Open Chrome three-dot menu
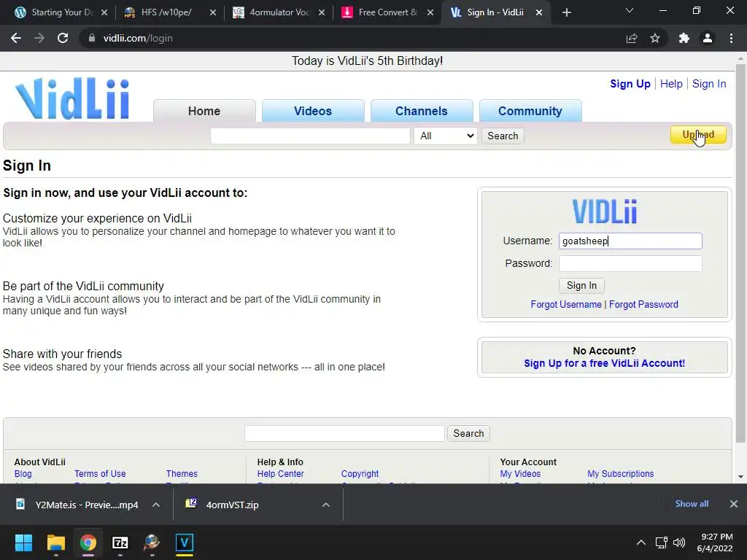 coord(731,38)
